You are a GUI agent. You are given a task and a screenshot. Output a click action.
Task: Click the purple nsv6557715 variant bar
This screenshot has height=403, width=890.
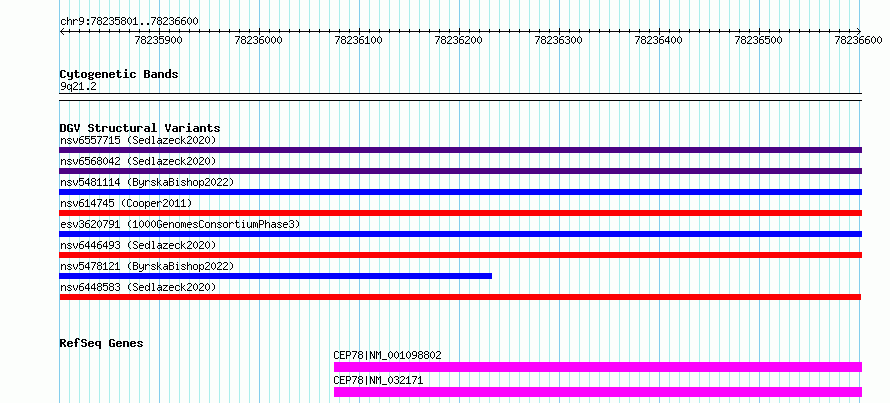(460, 150)
